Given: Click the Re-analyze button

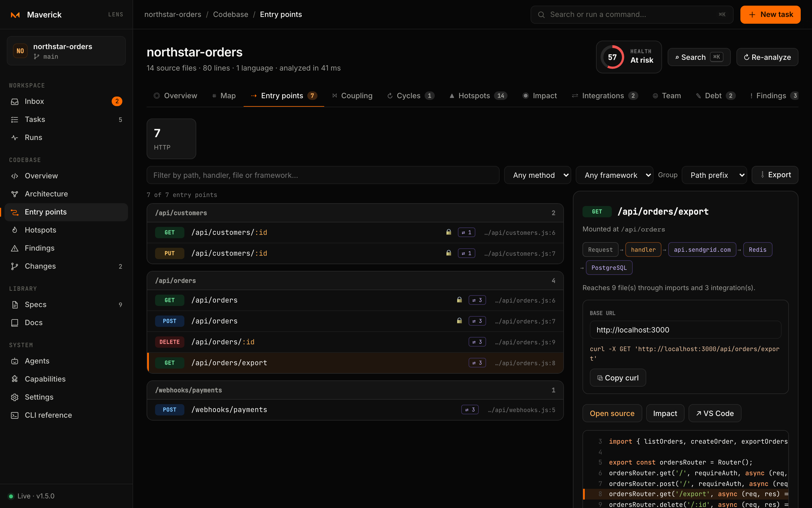Looking at the screenshot, I should pos(767,57).
